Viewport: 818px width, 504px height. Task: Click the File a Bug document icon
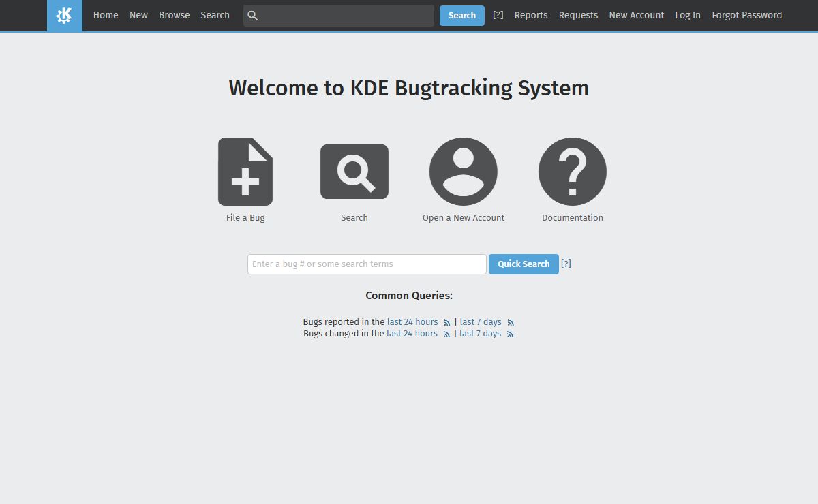coord(245,172)
